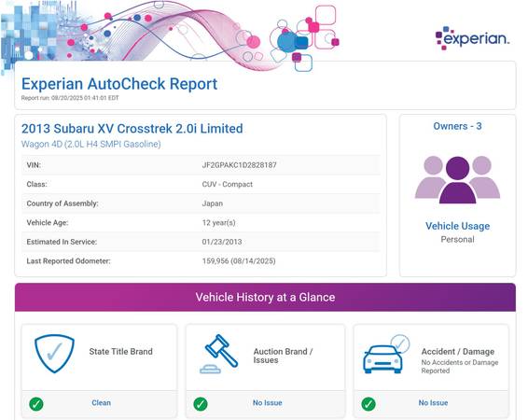
Task: Select the VIN number JF2GPAKC1D2828187
Action: 239,165
